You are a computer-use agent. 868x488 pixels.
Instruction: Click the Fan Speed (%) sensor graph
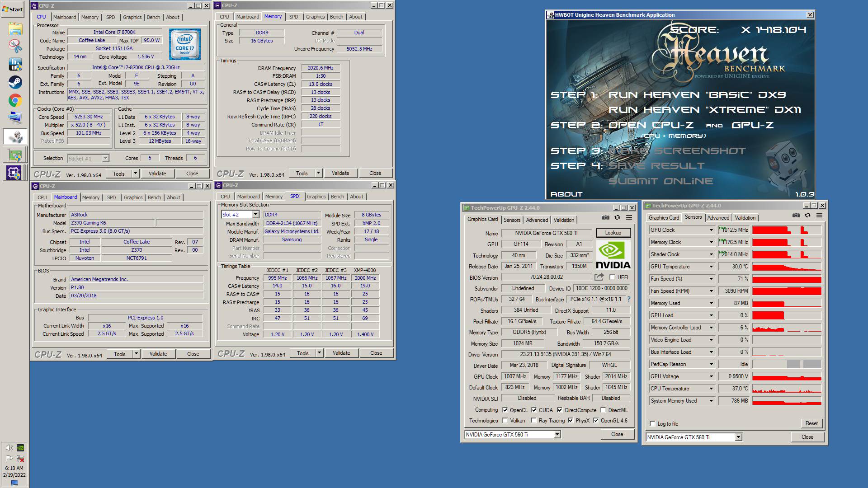[787, 279]
